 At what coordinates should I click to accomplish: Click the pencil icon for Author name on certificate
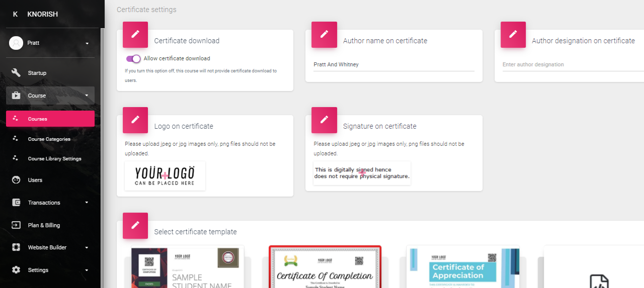(x=324, y=34)
